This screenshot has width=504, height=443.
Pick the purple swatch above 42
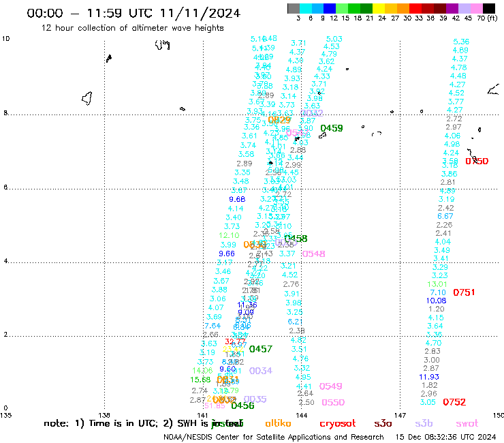(x=452, y=8)
